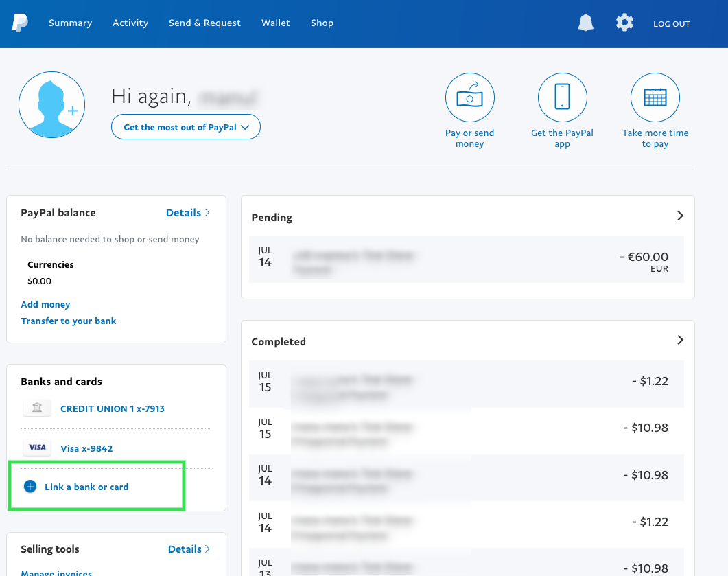Open Selling tools Details link
The image size is (728, 576).
coord(189,549)
